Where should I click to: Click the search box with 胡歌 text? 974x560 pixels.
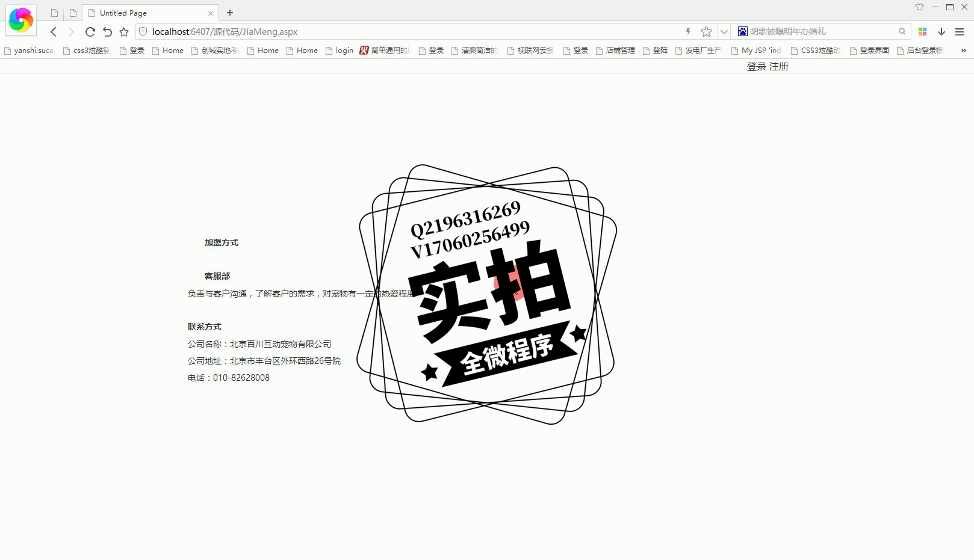click(822, 31)
